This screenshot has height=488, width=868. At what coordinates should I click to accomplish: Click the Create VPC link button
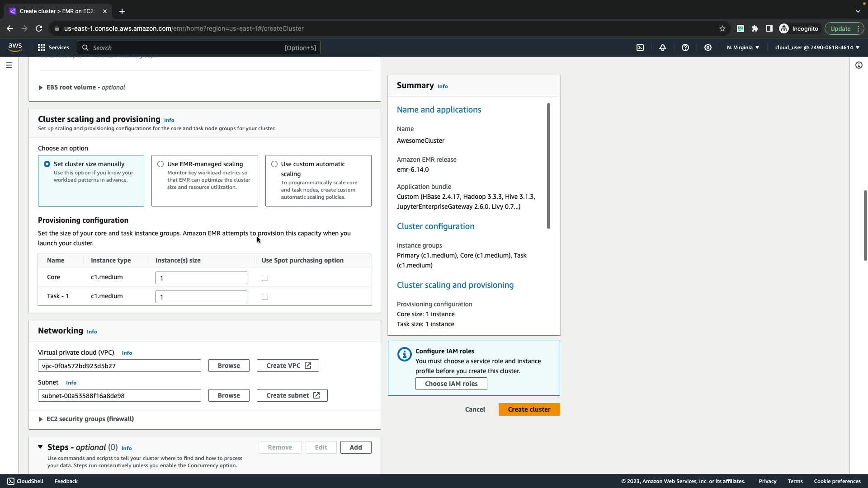pos(288,366)
